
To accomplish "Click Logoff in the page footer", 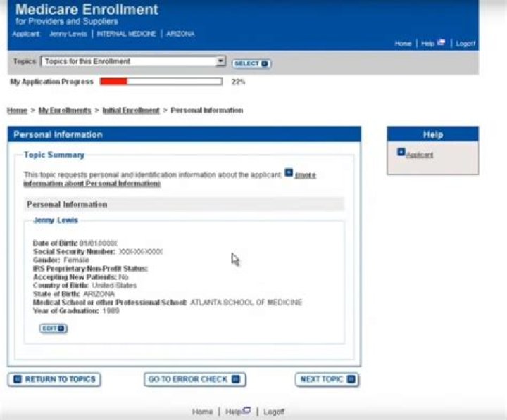I will 274,412.
